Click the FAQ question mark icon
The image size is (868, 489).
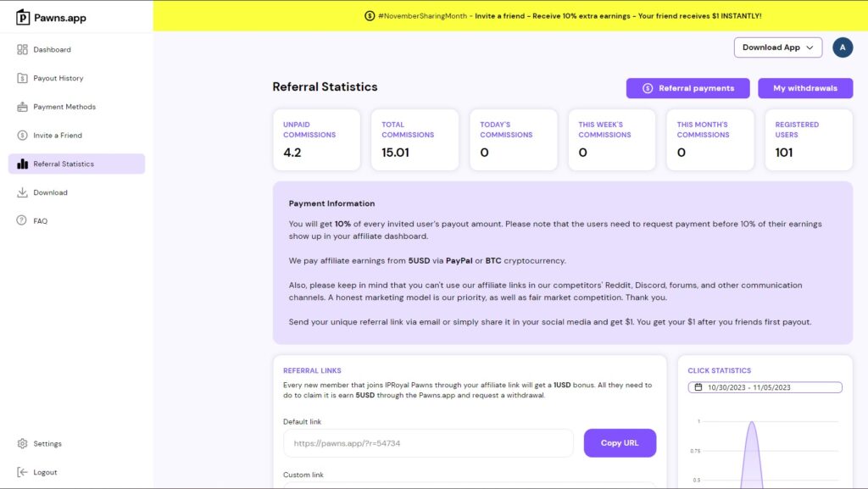[21, 220]
